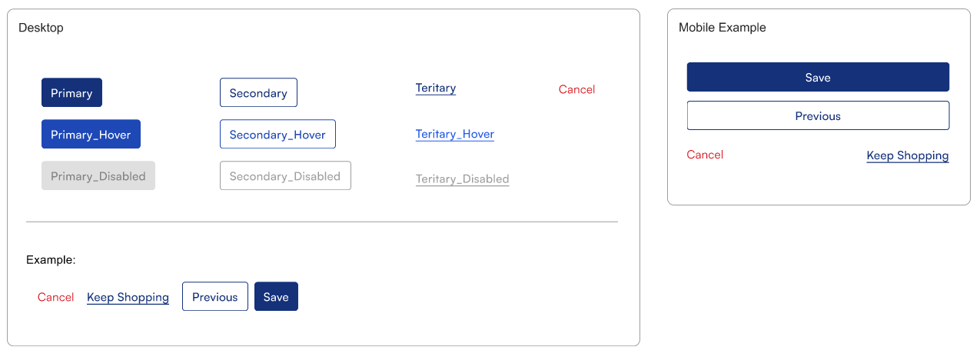
Task: Click the grey Teritary_Disabled link
Action: pyautogui.click(x=463, y=179)
